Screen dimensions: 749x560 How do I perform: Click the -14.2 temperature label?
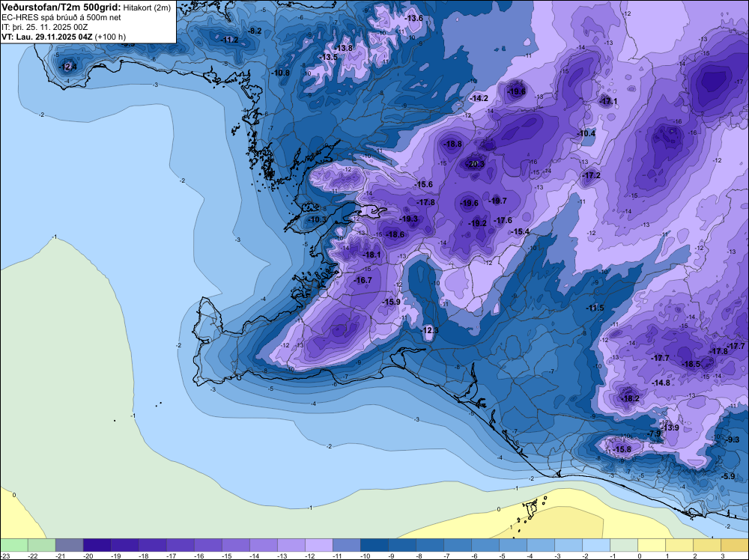[x=479, y=98]
